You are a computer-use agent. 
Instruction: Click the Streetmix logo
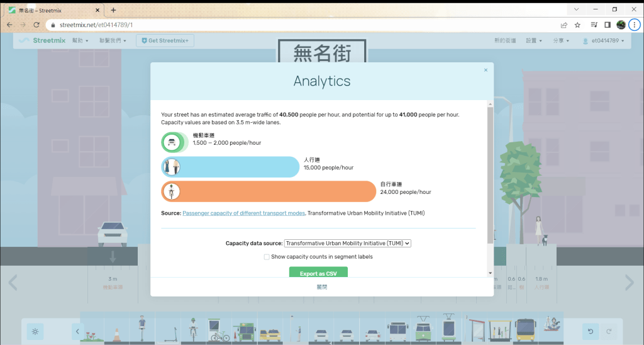tap(43, 40)
